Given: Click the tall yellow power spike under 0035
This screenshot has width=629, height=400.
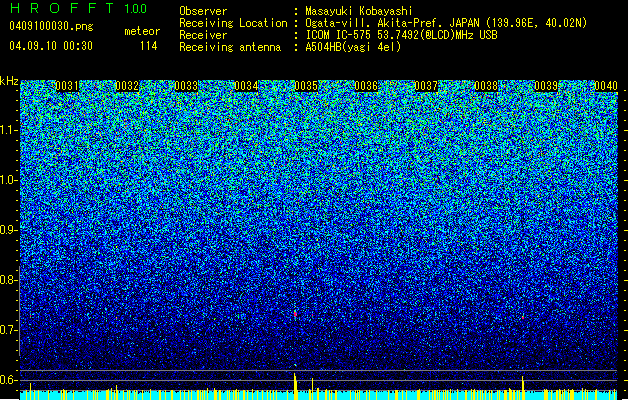Looking at the screenshot, I should pos(295,386).
